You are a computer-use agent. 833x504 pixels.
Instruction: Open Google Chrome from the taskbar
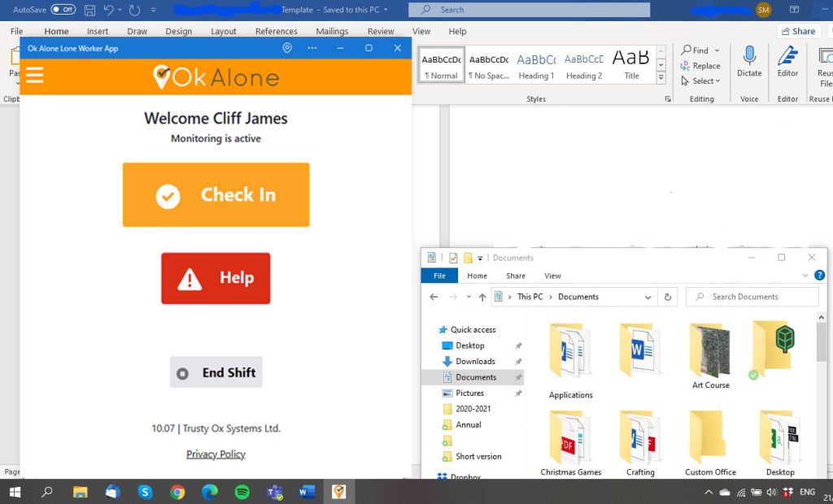(x=177, y=492)
